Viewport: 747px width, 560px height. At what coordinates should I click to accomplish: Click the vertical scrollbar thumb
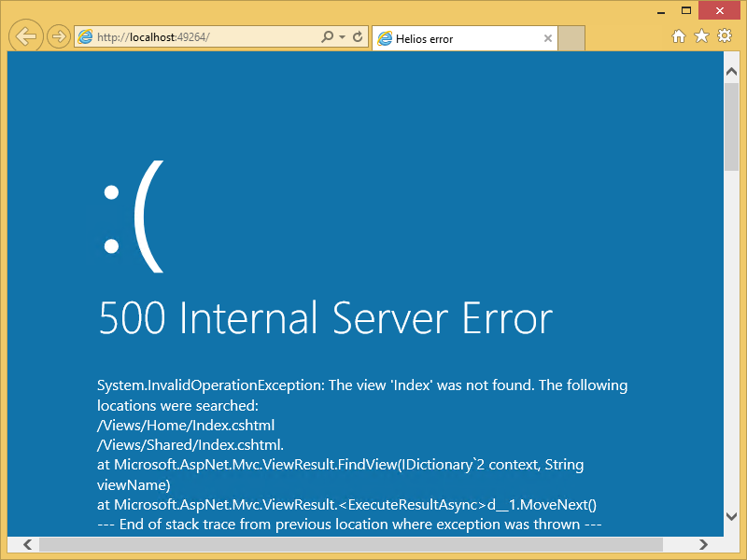coord(731,127)
